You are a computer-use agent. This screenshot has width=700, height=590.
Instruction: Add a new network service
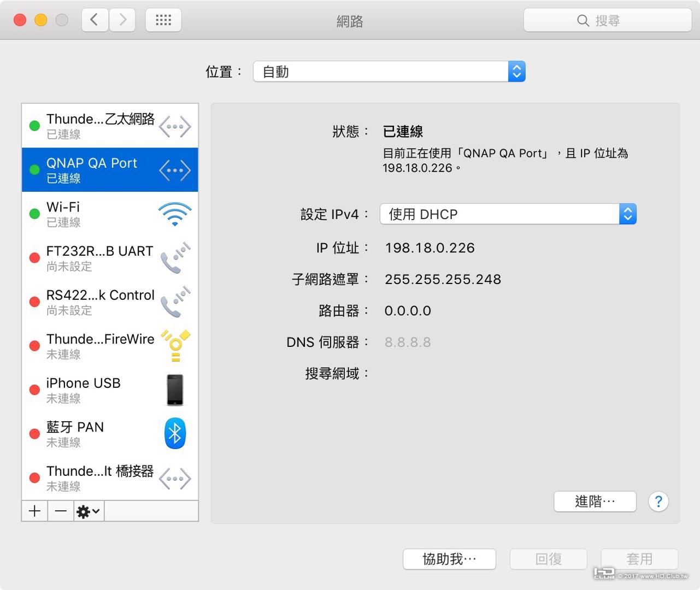coord(34,511)
